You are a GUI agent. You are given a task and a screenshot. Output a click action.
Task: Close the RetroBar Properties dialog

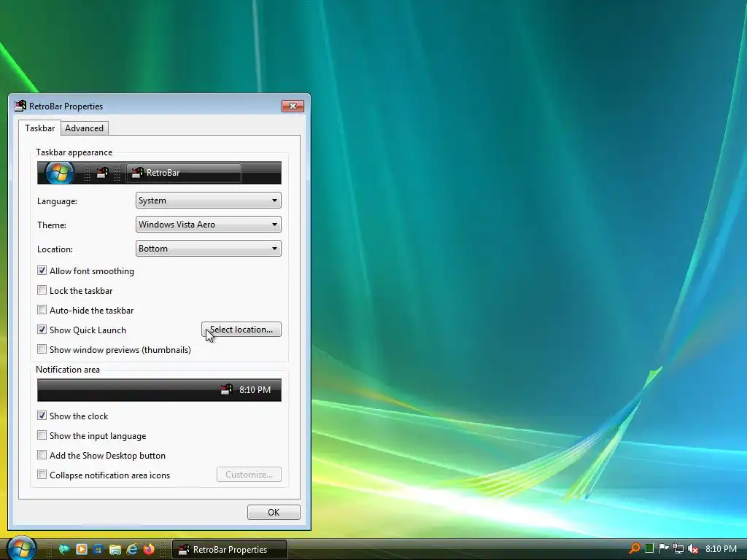(x=293, y=106)
